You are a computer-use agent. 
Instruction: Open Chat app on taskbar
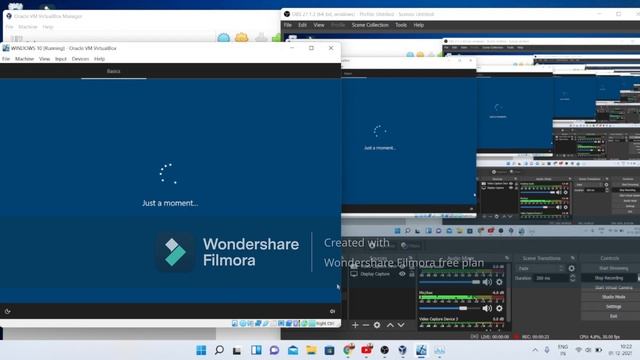274,350
